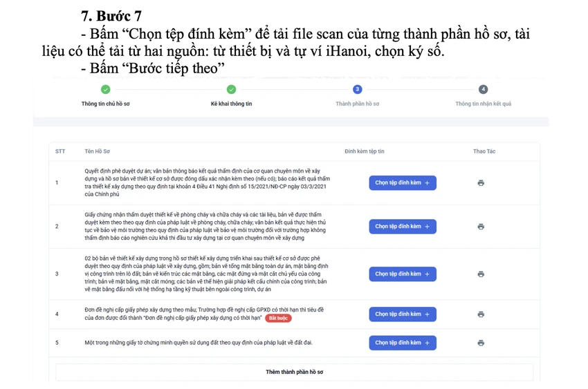
Task: Click the red 'Bắt buộc' badge
Action: click(278, 318)
